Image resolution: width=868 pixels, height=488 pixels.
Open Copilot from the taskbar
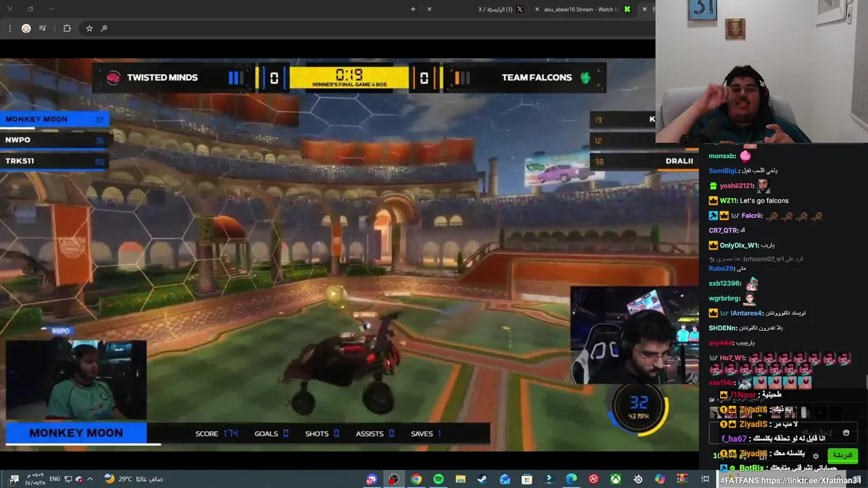click(x=659, y=479)
